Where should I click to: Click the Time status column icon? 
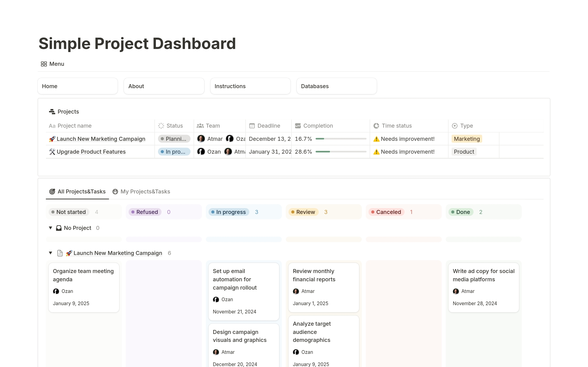[376, 126]
